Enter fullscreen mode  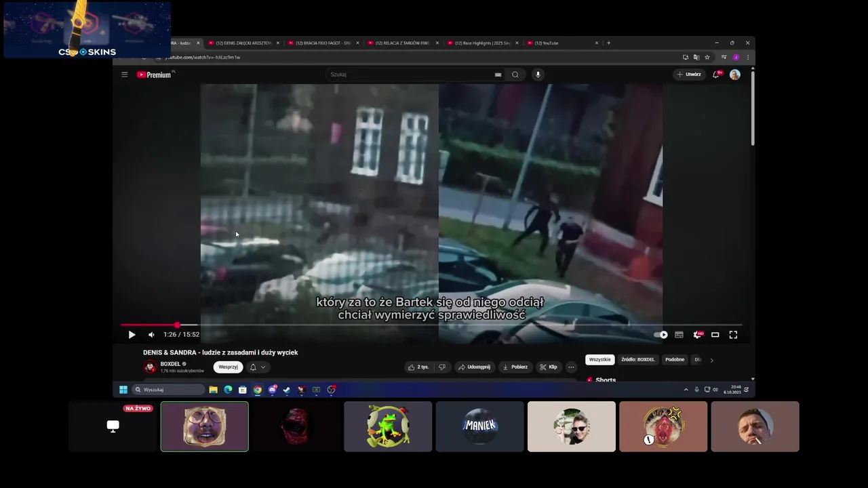733,334
